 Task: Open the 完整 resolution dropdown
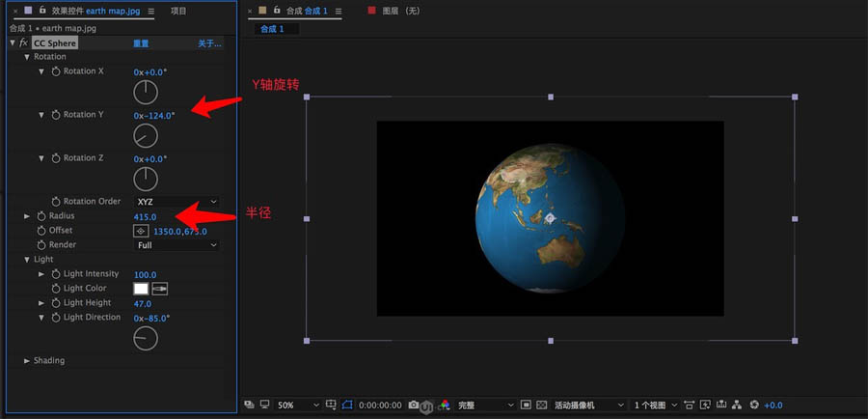485,405
